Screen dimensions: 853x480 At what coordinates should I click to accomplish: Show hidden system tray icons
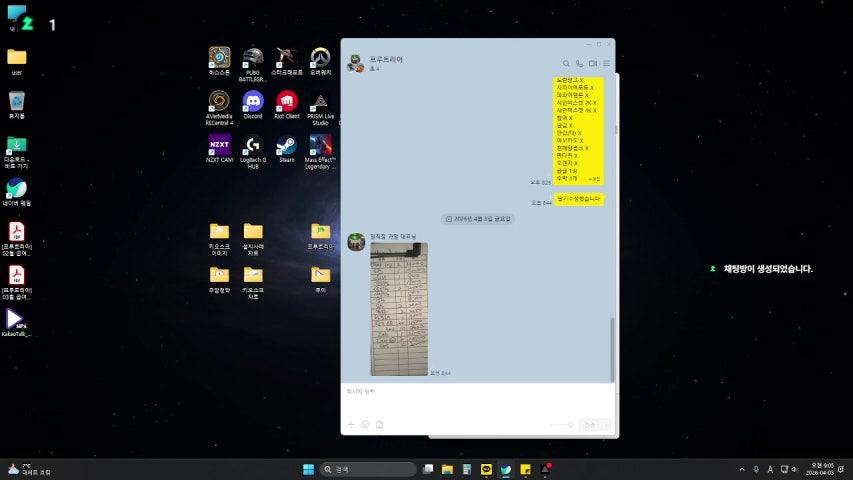point(741,469)
